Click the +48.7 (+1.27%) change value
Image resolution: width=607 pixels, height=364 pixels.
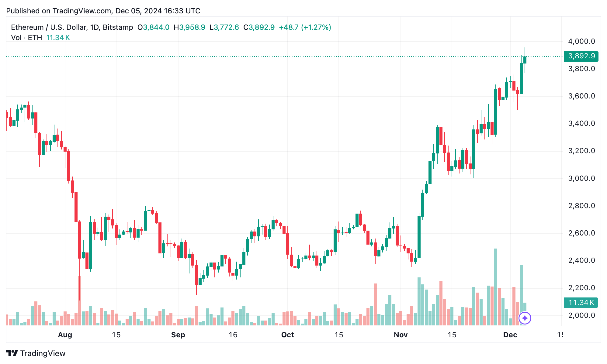(x=305, y=27)
